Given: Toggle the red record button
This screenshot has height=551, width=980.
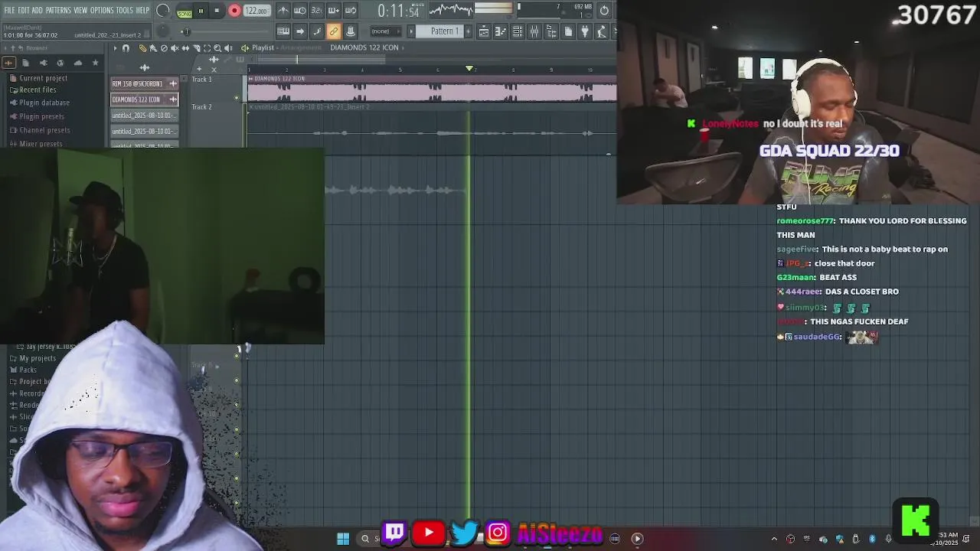Looking at the screenshot, I should (234, 11).
